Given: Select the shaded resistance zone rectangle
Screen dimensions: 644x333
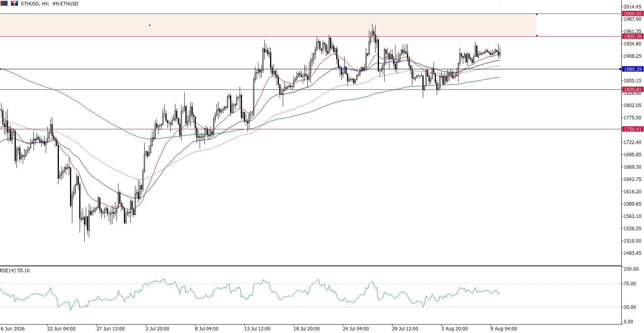Looking at the screenshot, I should (x=268, y=25).
